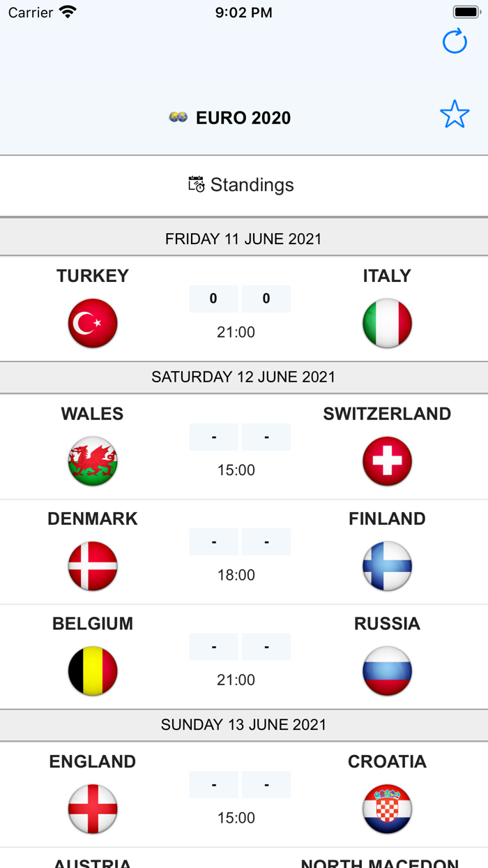Select the Wales flag icon
The width and height of the screenshot is (488, 868).
click(92, 461)
